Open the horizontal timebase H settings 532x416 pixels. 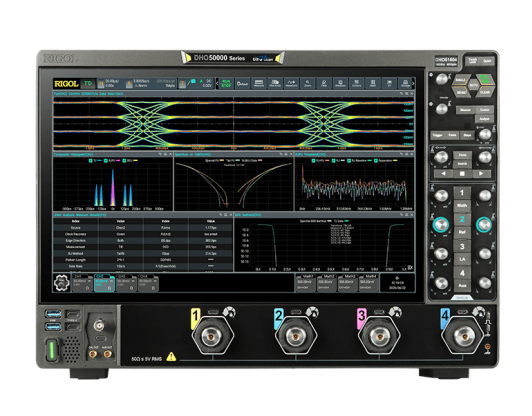coord(101,83)
